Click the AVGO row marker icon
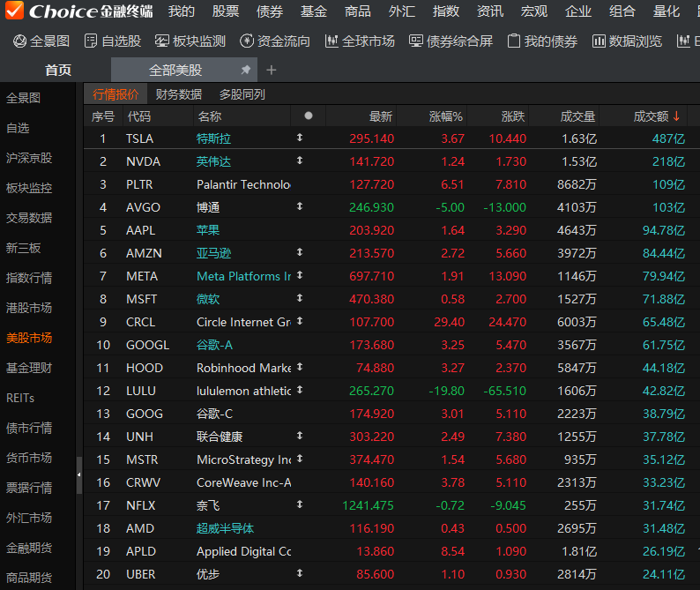 click(300, 206)
